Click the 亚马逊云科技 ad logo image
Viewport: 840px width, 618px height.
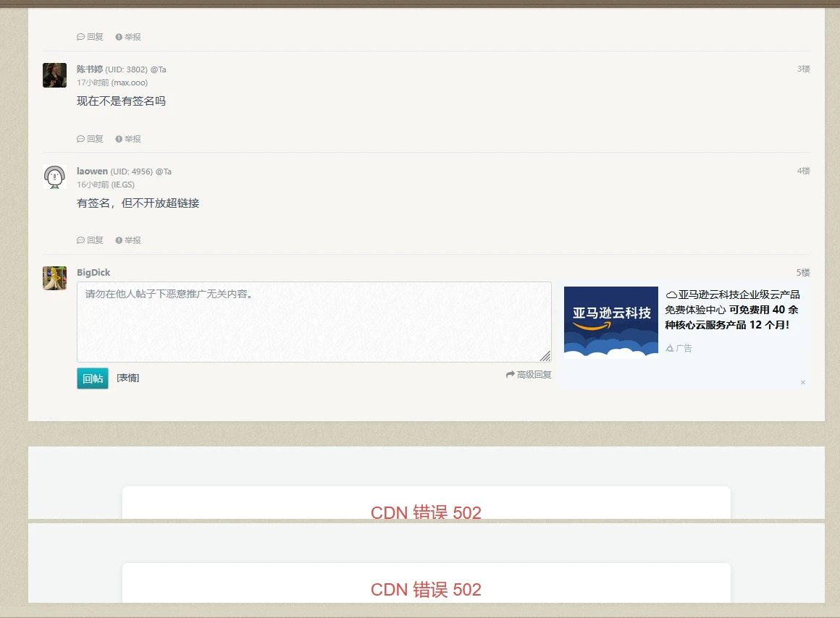610,322
